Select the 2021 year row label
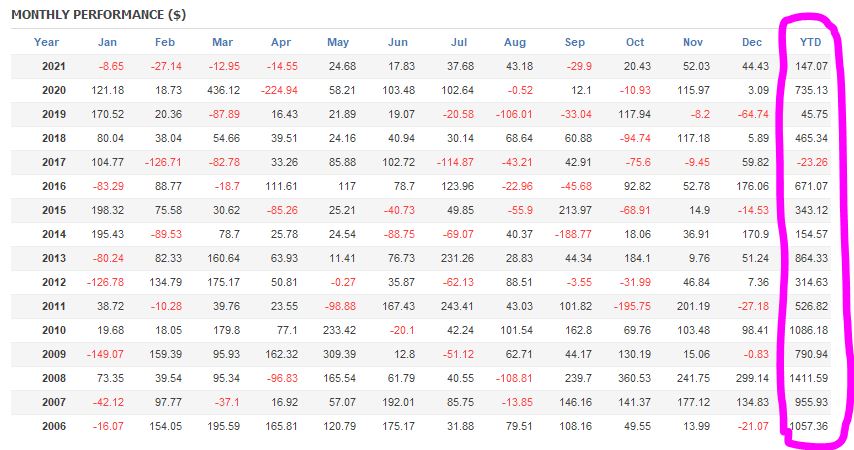The height and width of the screenshot is (450, 854). [53, 66]
